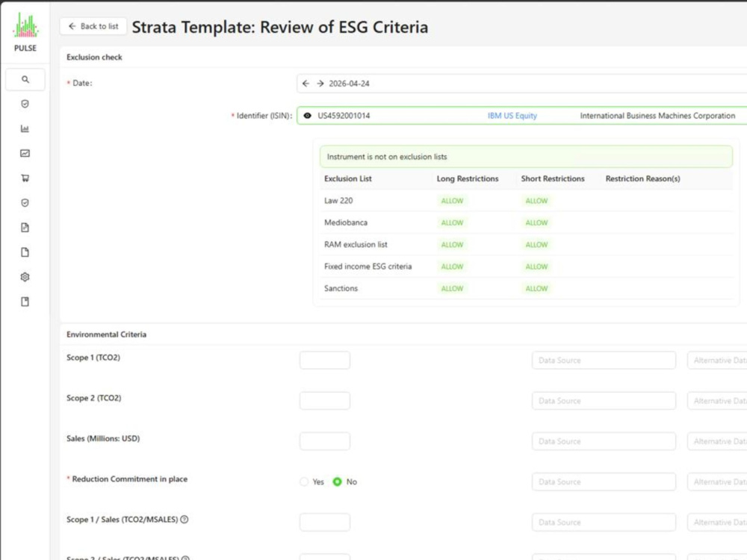Screen dimensions: 747x560
Task: Select Yes for Reduction Commitment in place
Action: pos(304,482)
